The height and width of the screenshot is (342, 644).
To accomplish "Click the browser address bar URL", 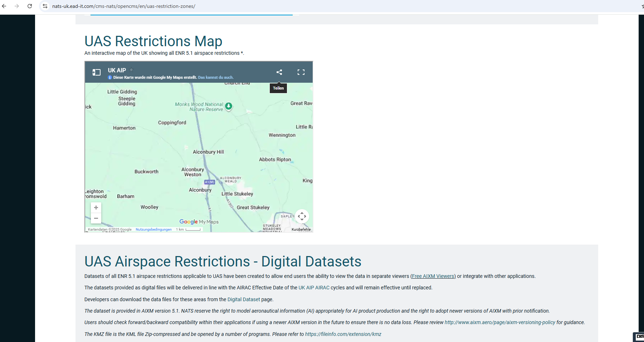I will tap(123, 6).
